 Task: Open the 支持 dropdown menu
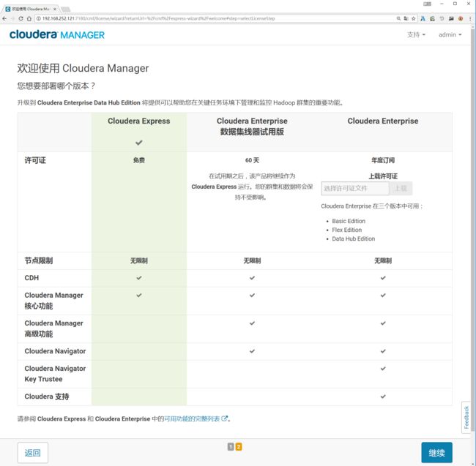click(x=416, y=34)
